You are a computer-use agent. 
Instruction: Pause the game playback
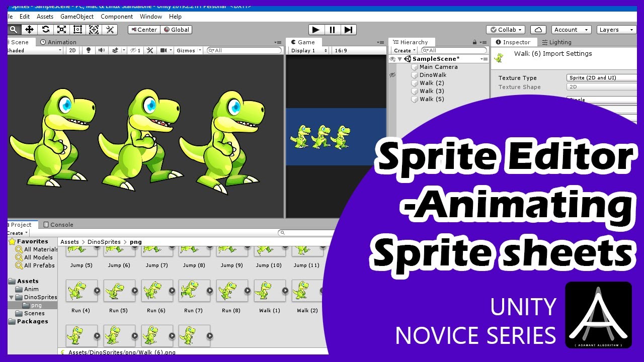click(332, 30)
